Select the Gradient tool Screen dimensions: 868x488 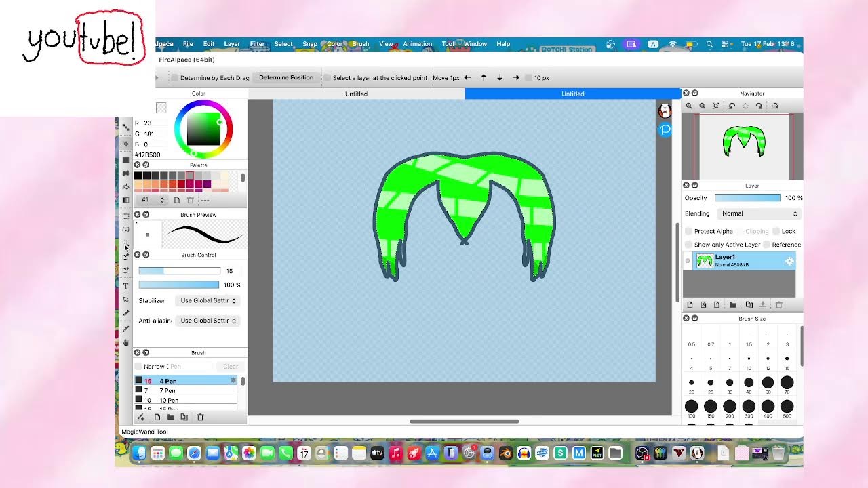coord(125,200)
